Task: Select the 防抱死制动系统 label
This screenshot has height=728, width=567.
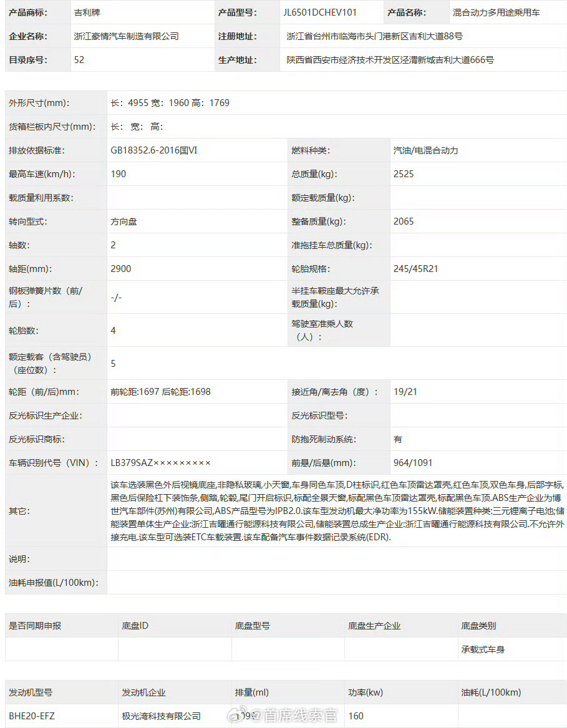Action: click(x=324, y=439)
